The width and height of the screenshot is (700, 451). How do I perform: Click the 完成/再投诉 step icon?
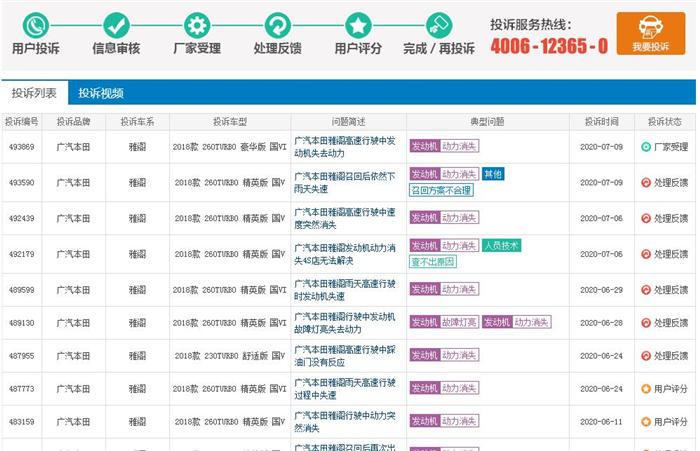439,25
